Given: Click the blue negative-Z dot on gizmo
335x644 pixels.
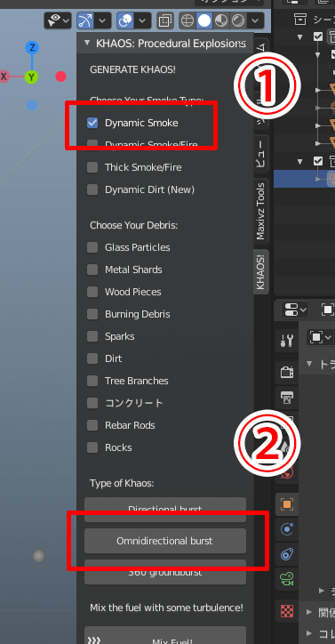Looking at the screenshot, I should 32,106.
